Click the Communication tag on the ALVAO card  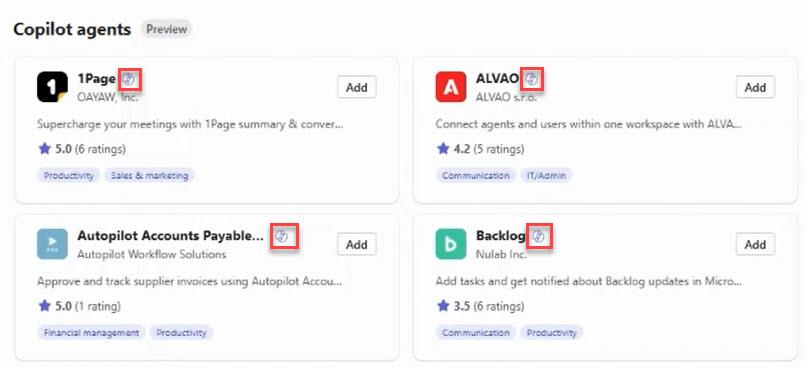[x=476, y=176]
